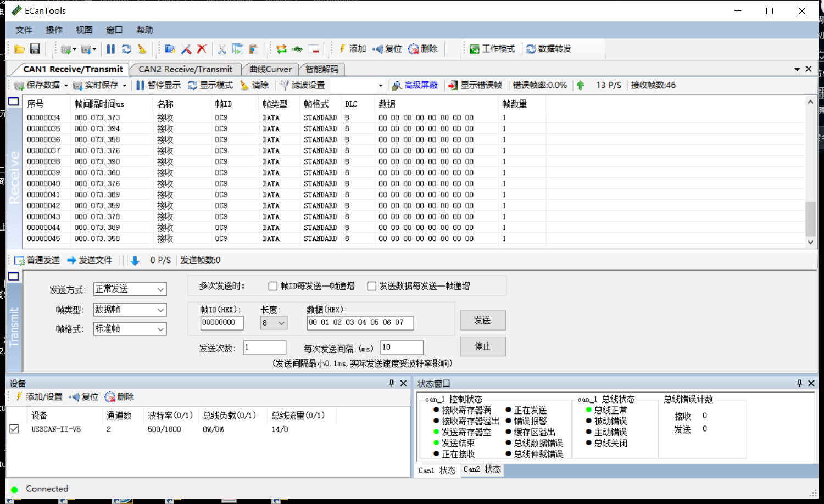Toggle 发送数据每发送一帧递增 checkbox

click(372, 286)
